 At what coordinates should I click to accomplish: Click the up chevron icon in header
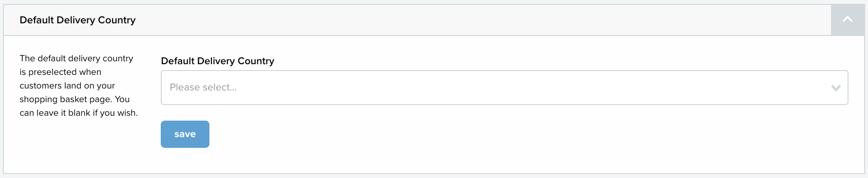tap(848, 19)
